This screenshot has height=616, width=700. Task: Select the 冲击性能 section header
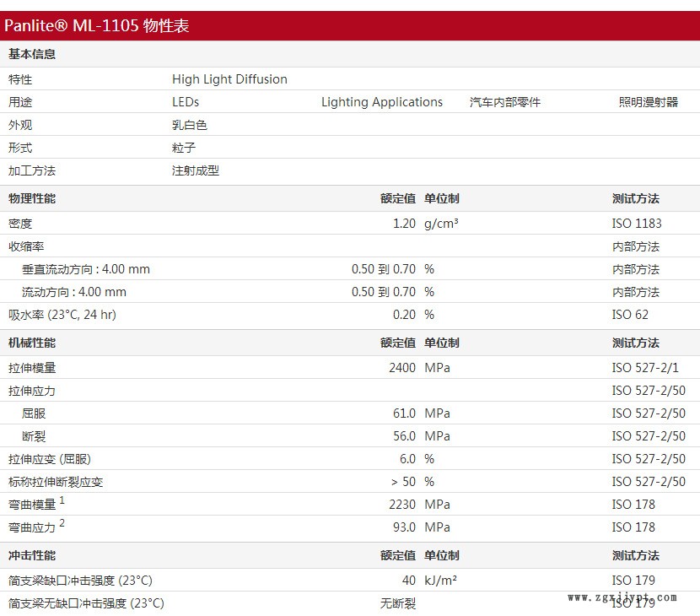32,555
